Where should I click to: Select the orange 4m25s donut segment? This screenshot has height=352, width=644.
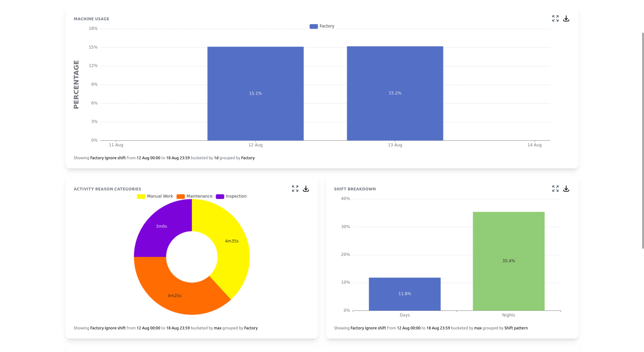[x=174, y=296]
